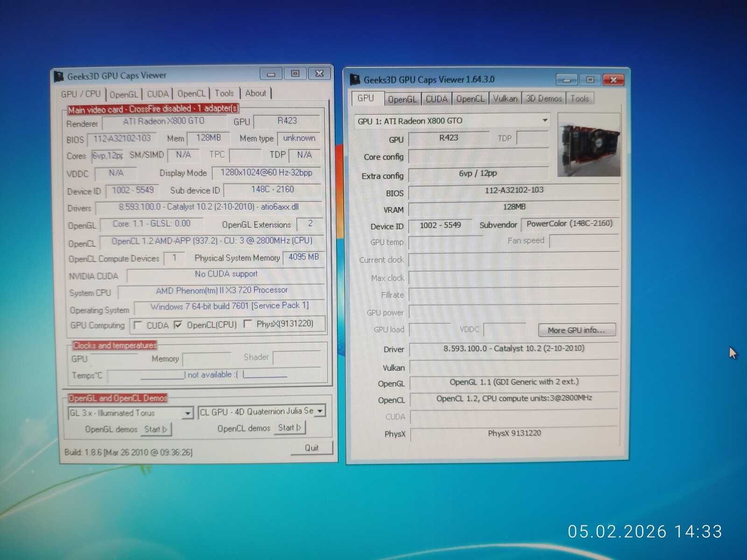
Task: Open the CL GPU 4D Quaternion Julia dropdown
Action: [x=320, y=411]
